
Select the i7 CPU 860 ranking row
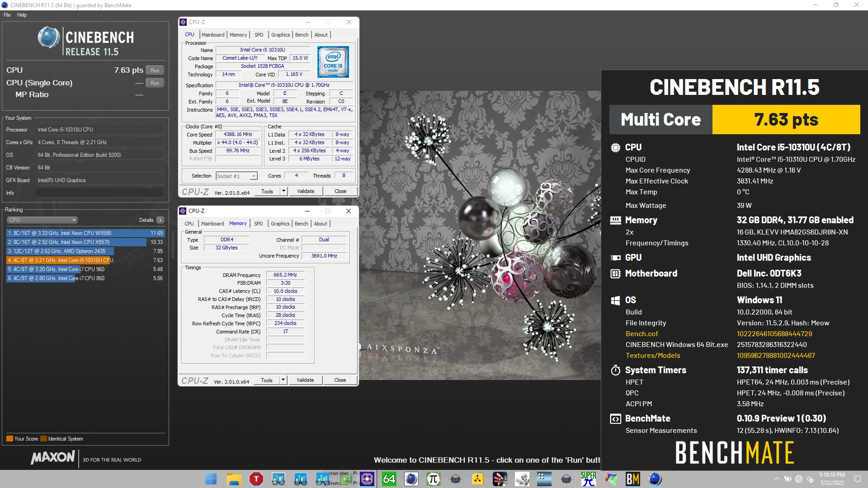[x=85, y=278]
